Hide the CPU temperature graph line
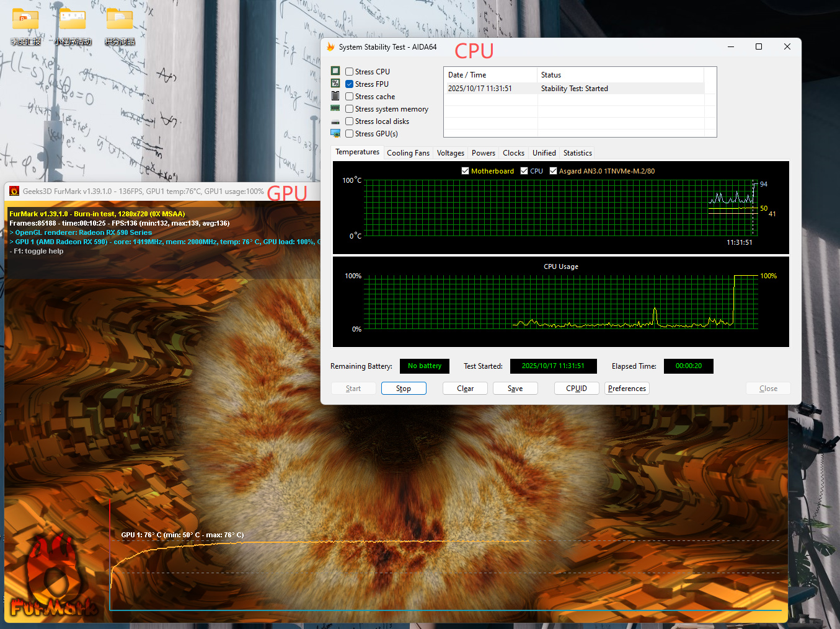The image size is (840, 629). click(x=524, y=171)
